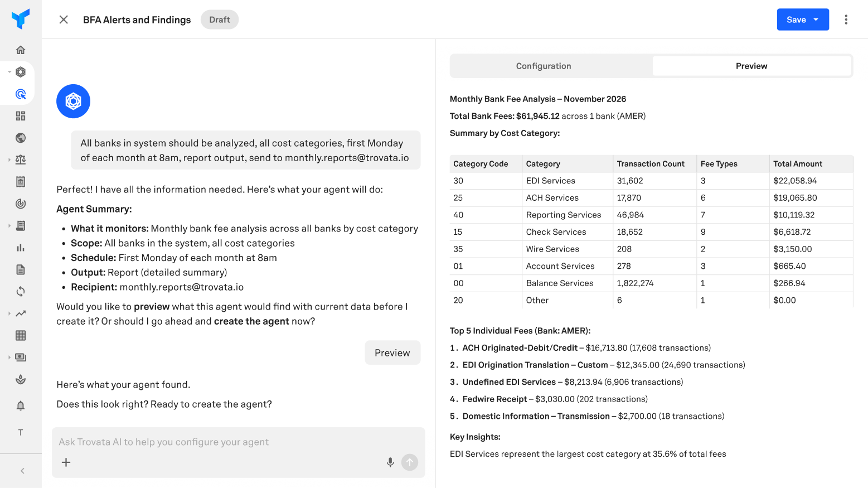This screenshot has width=868, height=488.
Task: Expand the receipt sidebar section arrow
Action: pyautogui.click(x=9, y=226)
